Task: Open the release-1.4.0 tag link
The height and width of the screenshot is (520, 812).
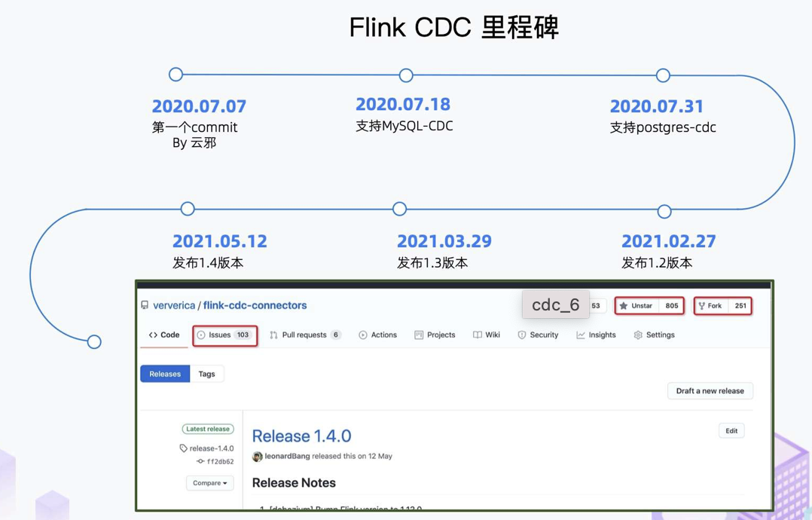Action: (211, 448)
